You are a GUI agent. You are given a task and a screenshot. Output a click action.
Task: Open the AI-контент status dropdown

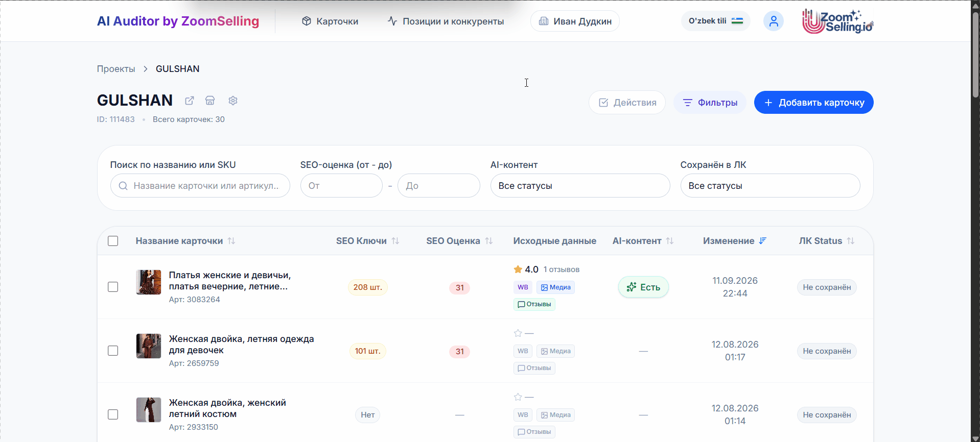[580, 186]
